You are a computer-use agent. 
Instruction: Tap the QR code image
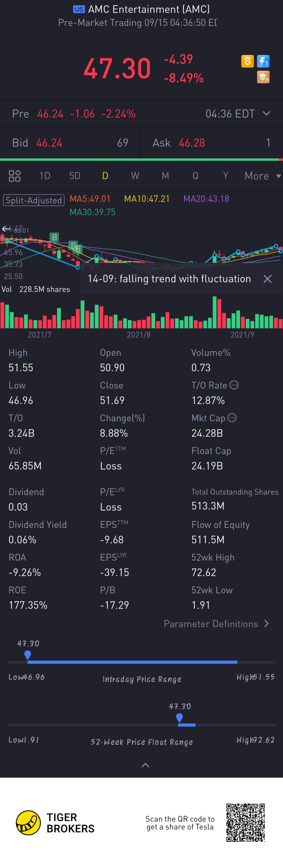[x=246, y=823]
